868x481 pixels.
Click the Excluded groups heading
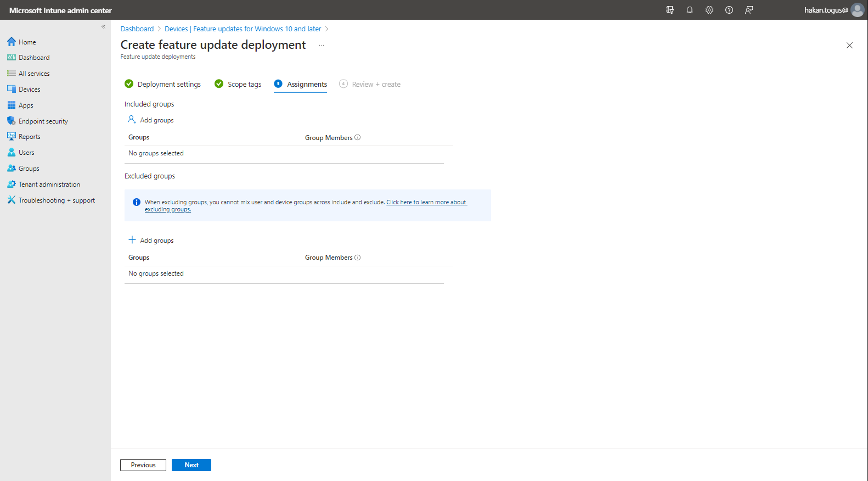(150, 176)
